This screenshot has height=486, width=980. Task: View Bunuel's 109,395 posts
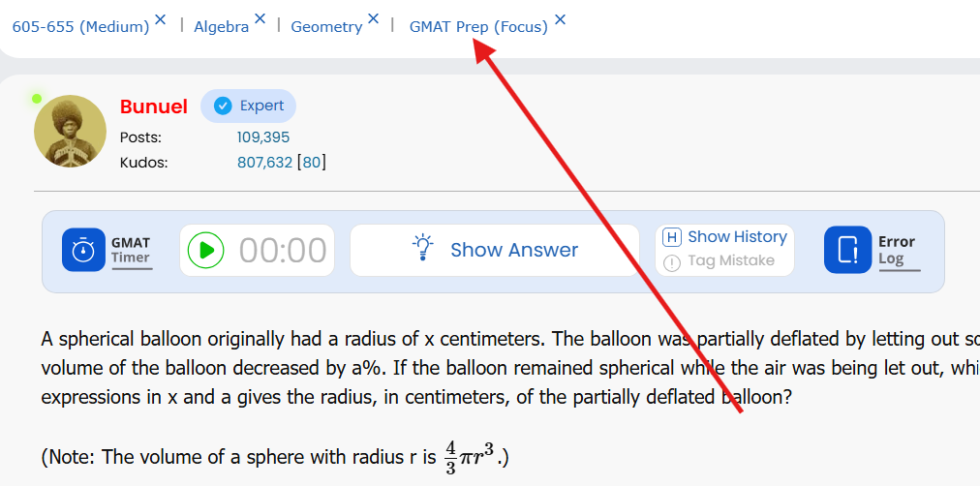coord(263,137)
